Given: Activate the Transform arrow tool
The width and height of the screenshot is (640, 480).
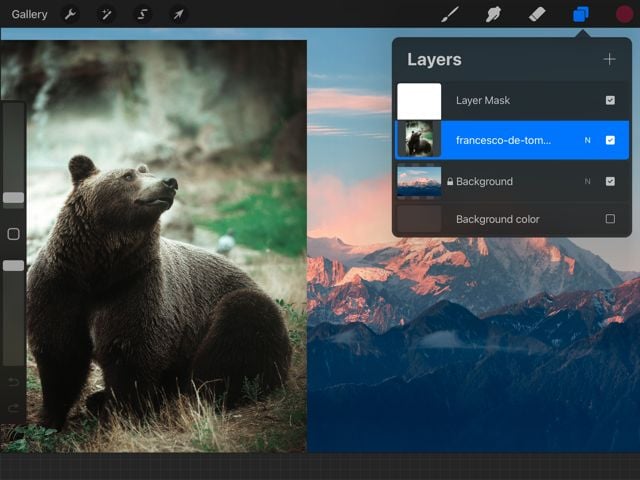Looking at the screenshot, I should 178,14.
